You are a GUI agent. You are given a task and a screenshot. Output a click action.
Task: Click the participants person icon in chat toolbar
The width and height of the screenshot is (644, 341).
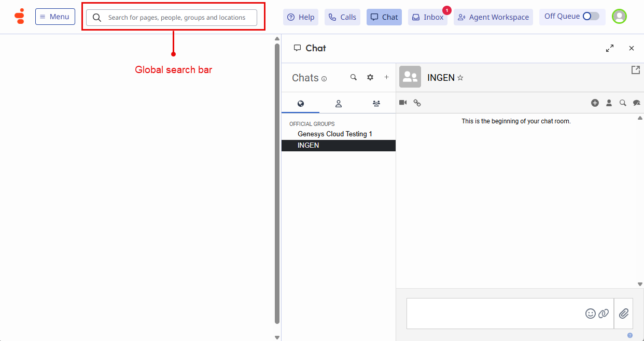coord(609,103)
